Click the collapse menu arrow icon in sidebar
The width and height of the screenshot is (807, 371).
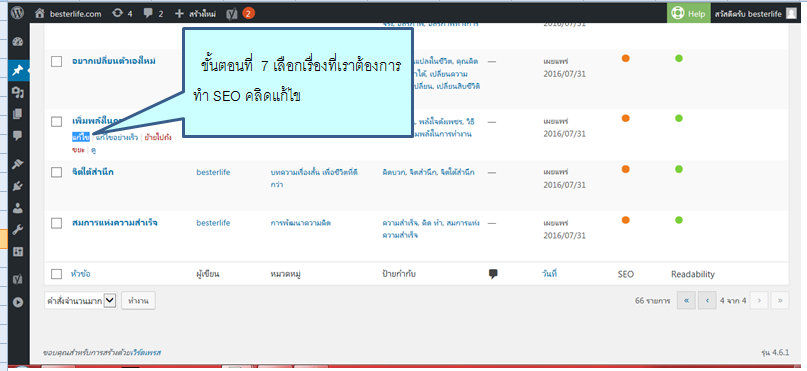coord(18,302)
